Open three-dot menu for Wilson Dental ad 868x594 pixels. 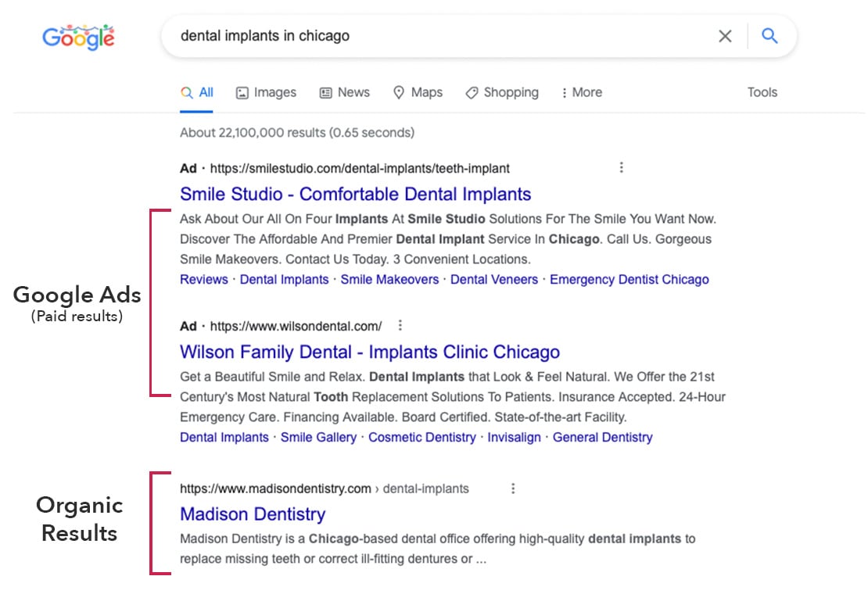400,325
